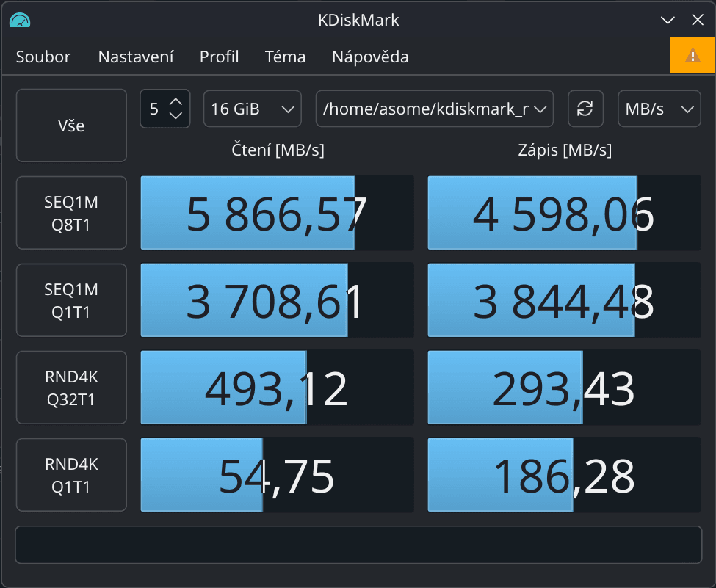
Task: Open the /home/asome target path dropdown
Action: [x=434, y=109]
